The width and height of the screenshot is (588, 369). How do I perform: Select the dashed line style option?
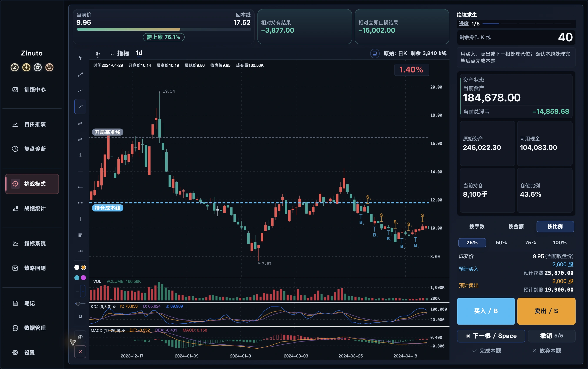coord(83,291)
